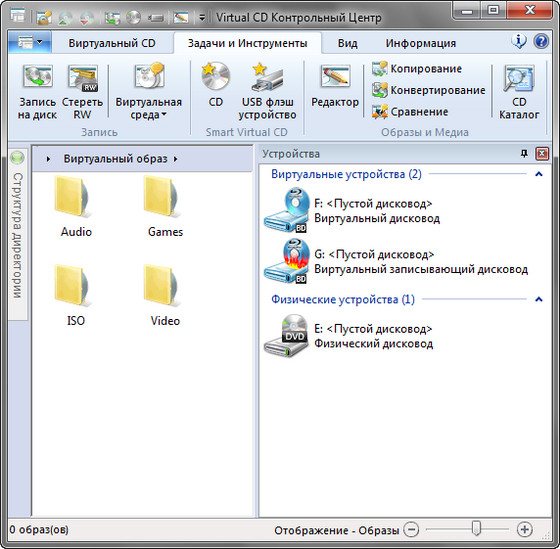Open the Редактор tool
Image resolution: width=560 pixels, height=549 pixels.
click(x=335, y=86)
